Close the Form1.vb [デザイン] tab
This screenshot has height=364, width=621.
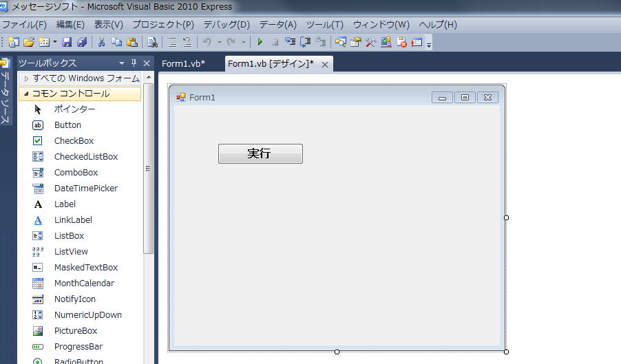[x=325, y=65]
